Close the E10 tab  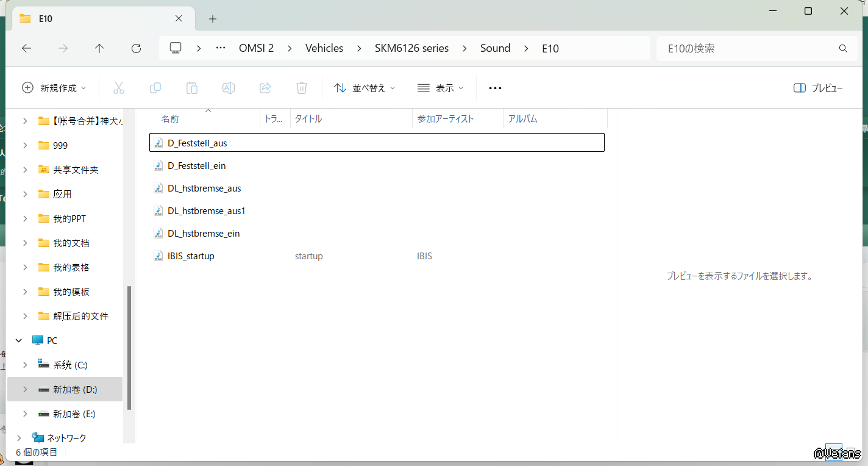tap(179, 18)
